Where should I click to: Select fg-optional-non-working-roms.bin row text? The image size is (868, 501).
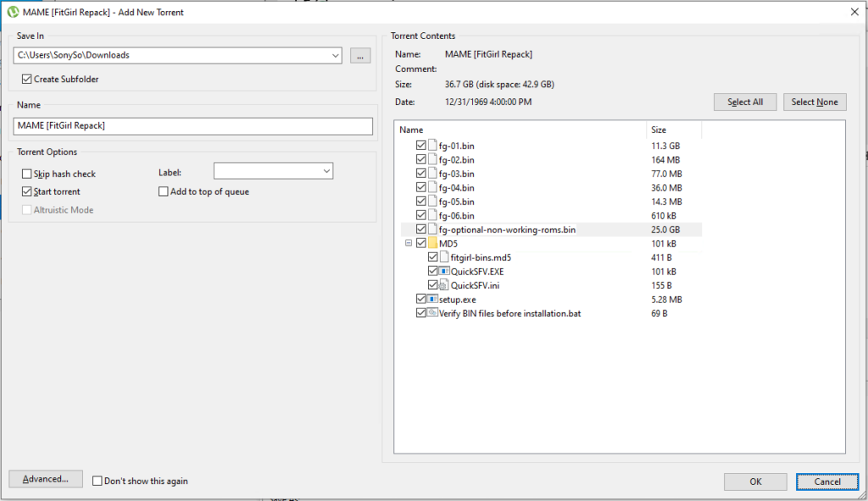click(x=507, y=229)
